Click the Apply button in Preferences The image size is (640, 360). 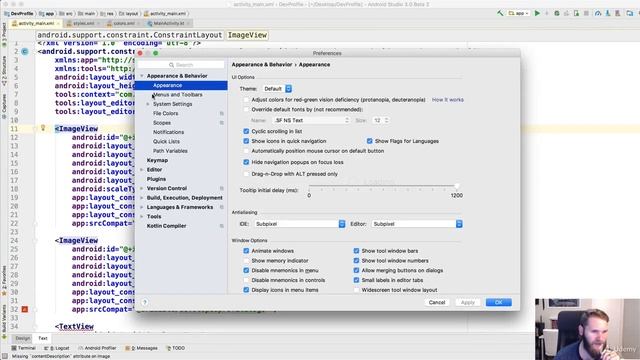coord(468,302)
